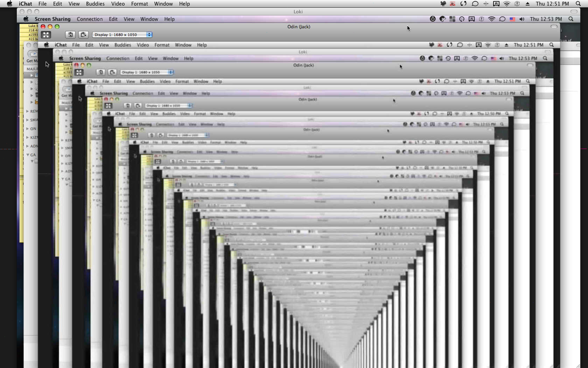Click the Apple logo in Loki's Screen Sharing menu bar
588x368 pixels.
(x=26, y=19)
